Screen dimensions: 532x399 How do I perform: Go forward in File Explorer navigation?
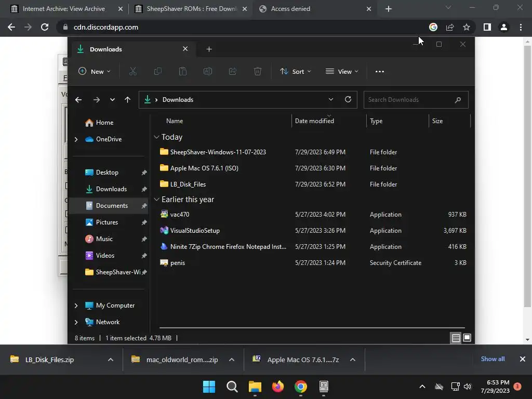click(96, 100)
